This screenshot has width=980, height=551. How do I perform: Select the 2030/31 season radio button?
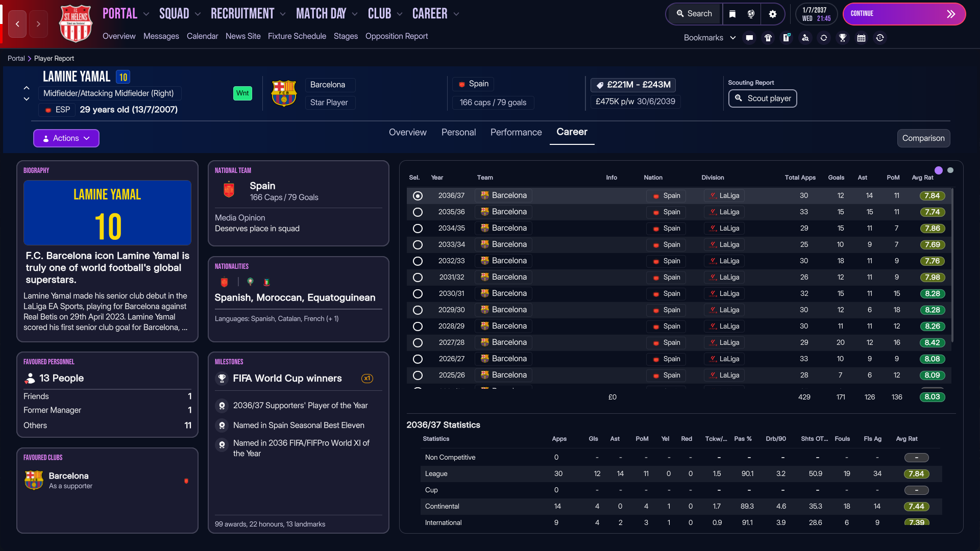[418, 294]
